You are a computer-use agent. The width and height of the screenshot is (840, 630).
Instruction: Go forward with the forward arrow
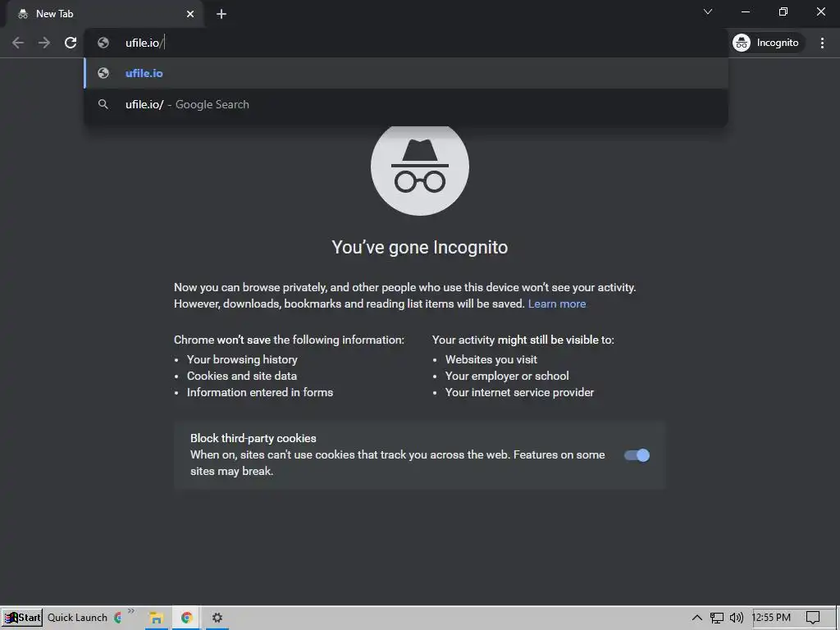pyautogui.click(x=44, y=43)
